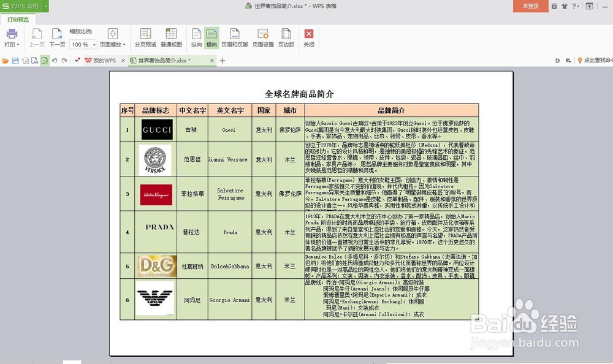Expand the WPS 表格 menu arrow

(x=46, y=6)
